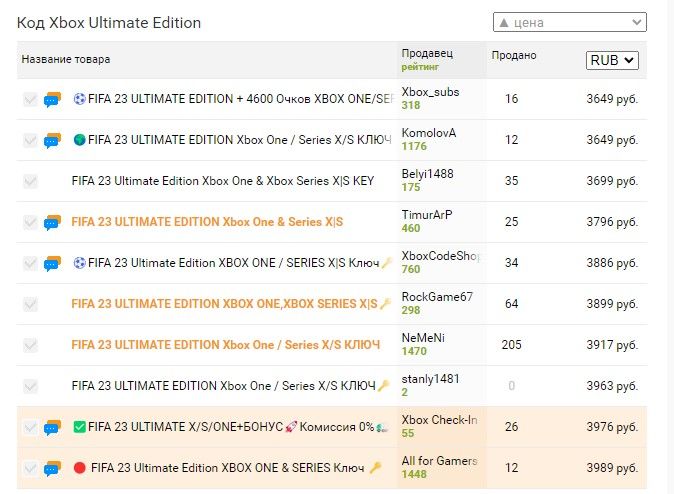Viewport: 674px width, 494px height.
Task: Click seller name All for Gamers
Action: coord(439,461)
